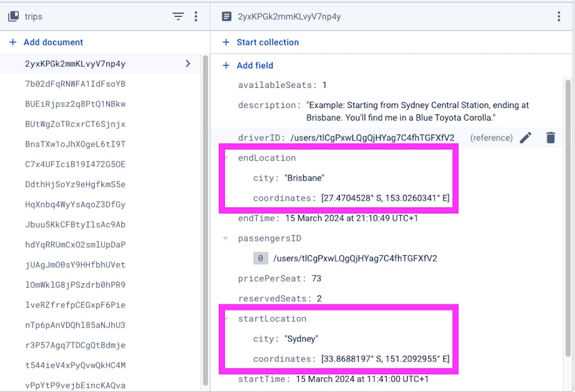This screenshot has width=575, height=392.
Task: Click plus icon next to Add field
Action: tap(226, 66)
